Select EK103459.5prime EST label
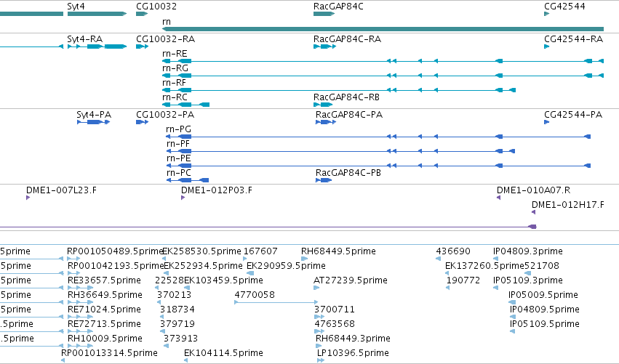Screen dimensions: 619x364 point(223,280)
